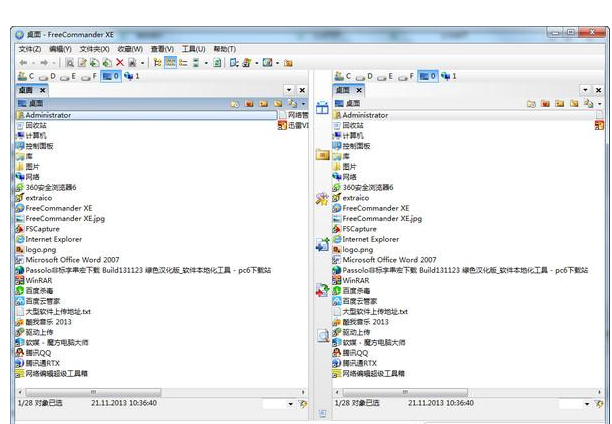Select Microsoft Office Word 2007 in right list
Image resolution: width=612 pixels, height=424 pixels.
pyautogui.click(x=384, y=260)
